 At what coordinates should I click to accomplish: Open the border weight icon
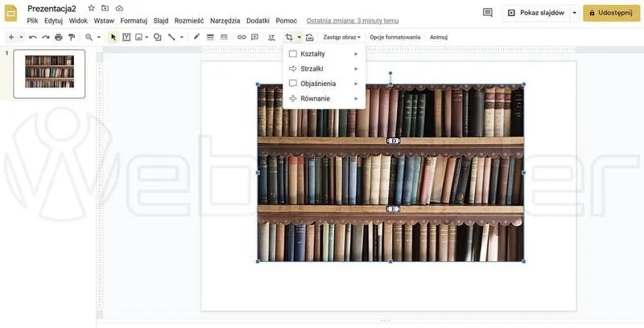[210, 37]
